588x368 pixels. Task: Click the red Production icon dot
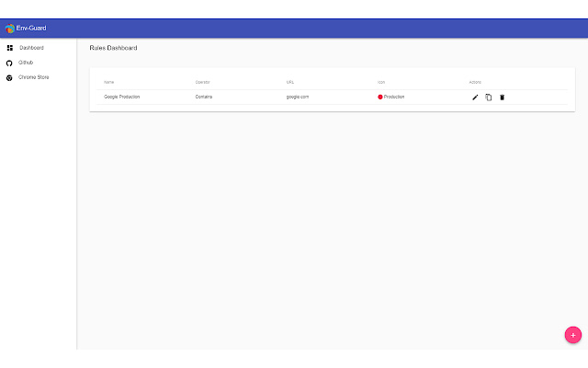click(x=379, y=97)
